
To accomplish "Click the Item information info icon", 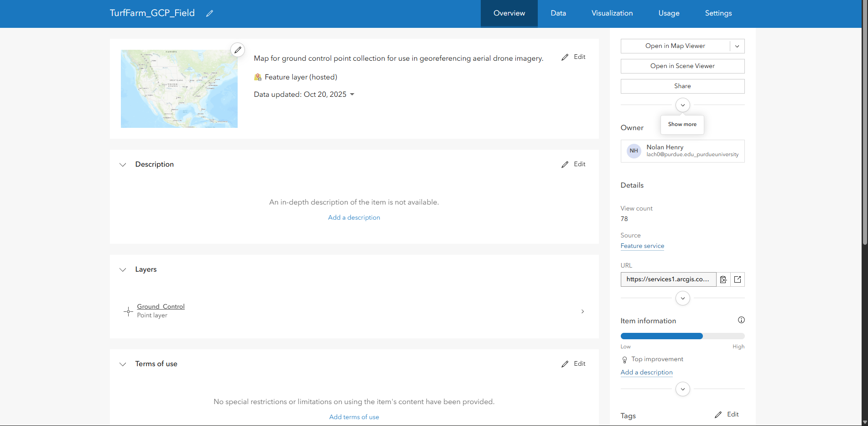I will click(x=741, y=320).
